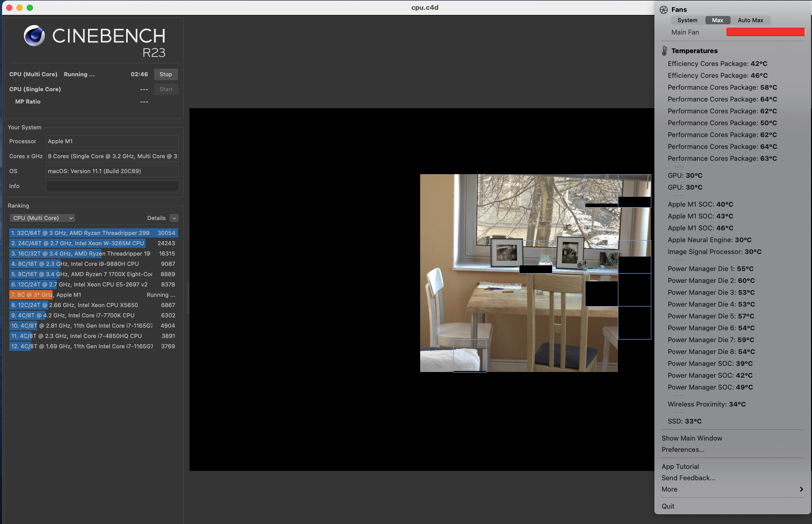812x524 pixels.
Task: Select the Auto Max fan mode
Action: click(750, 20)
